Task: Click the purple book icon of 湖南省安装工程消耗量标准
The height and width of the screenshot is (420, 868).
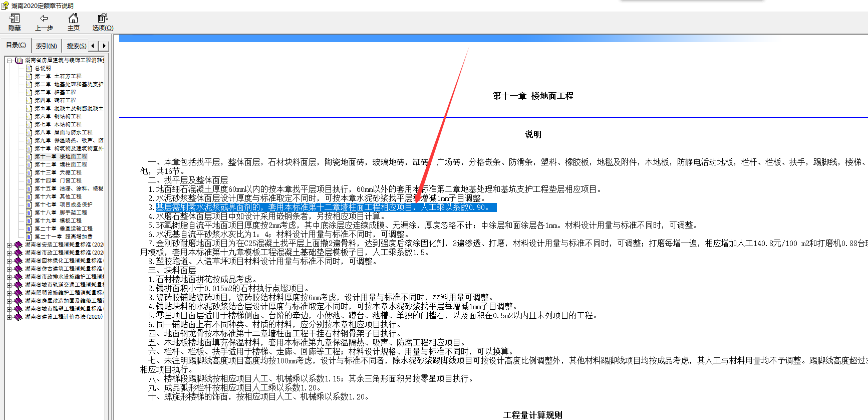Action: coord(19,245)
